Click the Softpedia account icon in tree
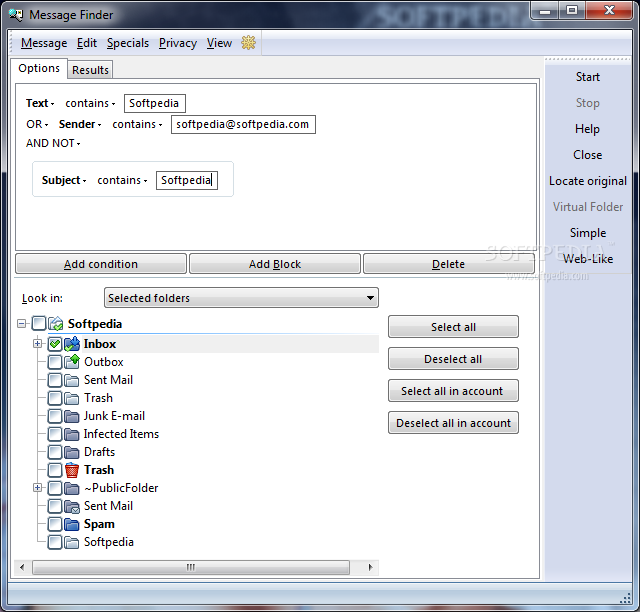 (56, 324)
